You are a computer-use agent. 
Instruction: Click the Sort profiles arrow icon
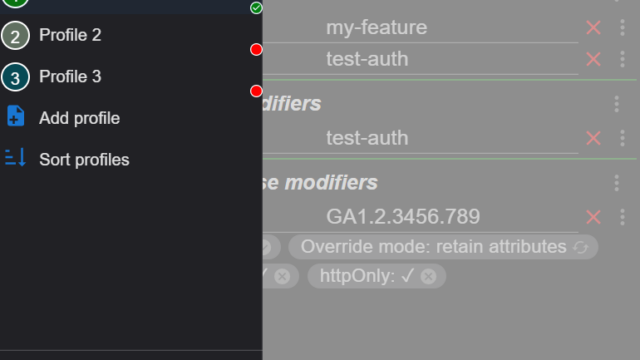(16, 158)
